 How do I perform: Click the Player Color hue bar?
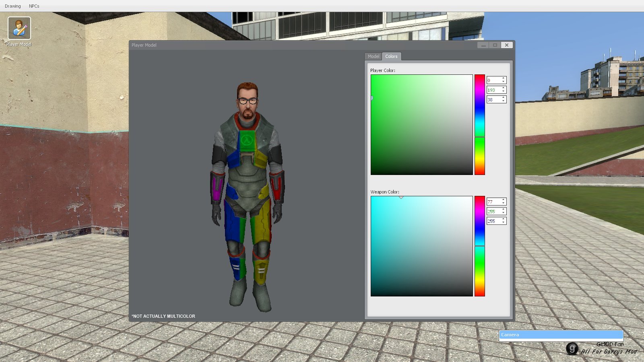click(479, 125)
